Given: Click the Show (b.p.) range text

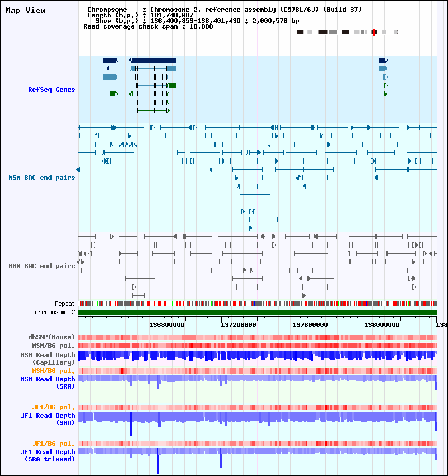Looking at the screenshot, I should pos(197,21).
